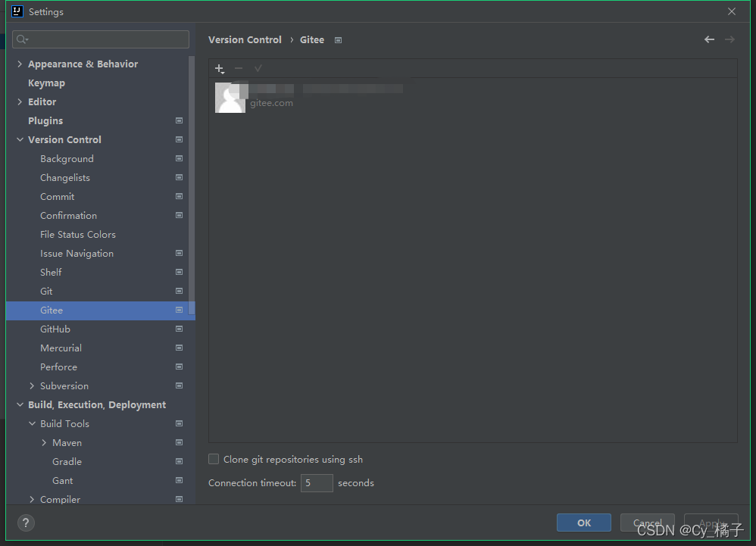Open Issue Navigation settings page
This screenshot has height=546, width=756.
click(77, 254)
